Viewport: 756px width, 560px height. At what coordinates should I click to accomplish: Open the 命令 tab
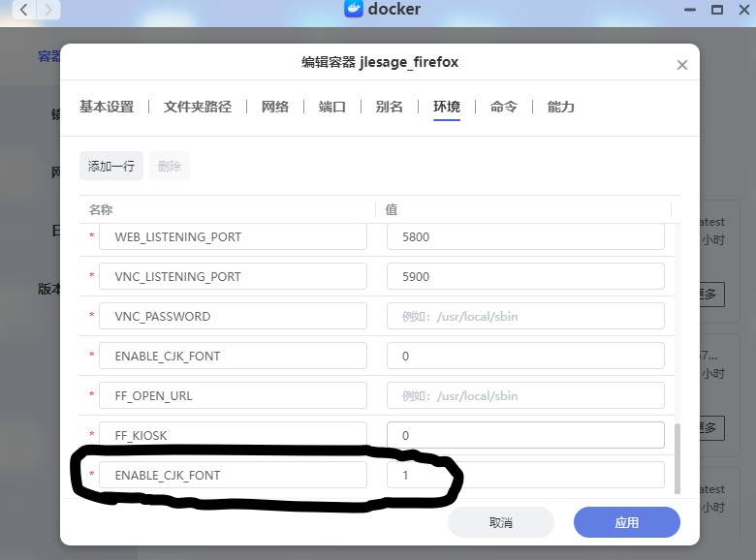point(504,107)
